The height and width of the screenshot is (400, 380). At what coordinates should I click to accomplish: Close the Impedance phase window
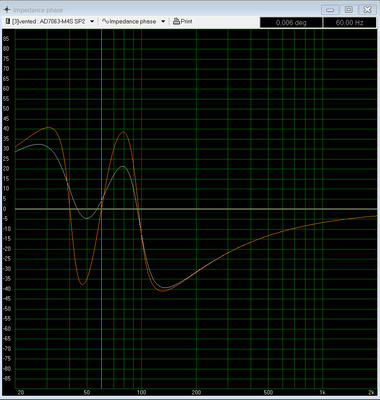coord(367,9)
